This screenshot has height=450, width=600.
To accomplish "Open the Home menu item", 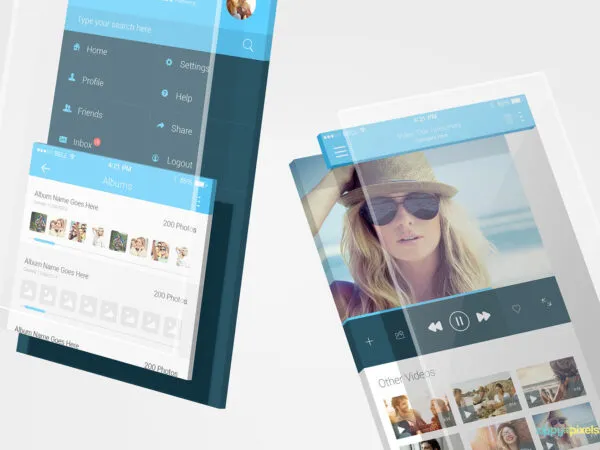I will (96, 50).
